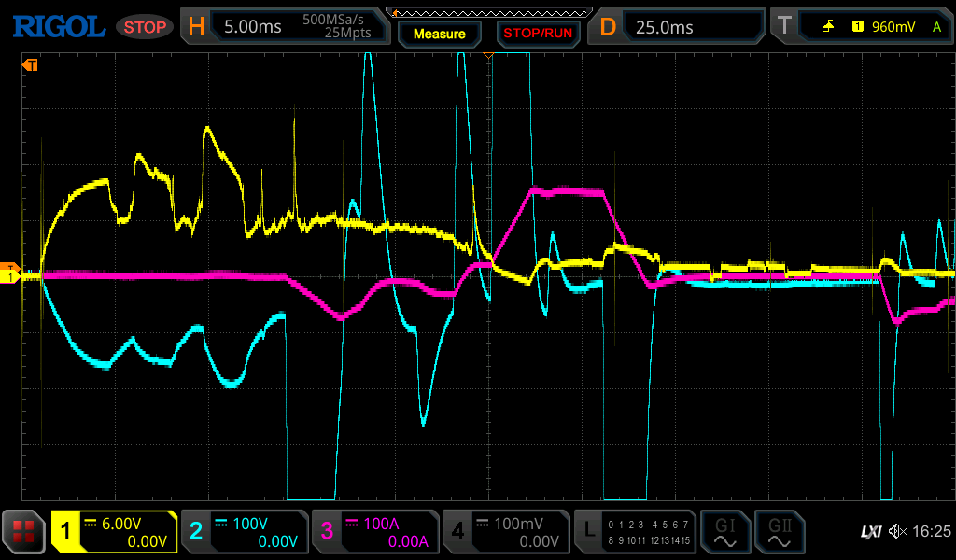Click the LXI network status icon
The image size is (956, 560).
tap(870, 531)
